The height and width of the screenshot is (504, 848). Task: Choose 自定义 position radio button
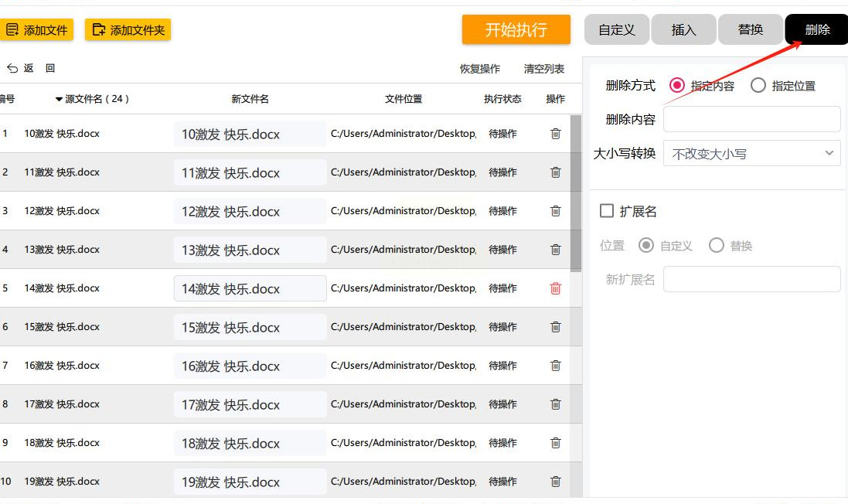(x=645, y=246)
